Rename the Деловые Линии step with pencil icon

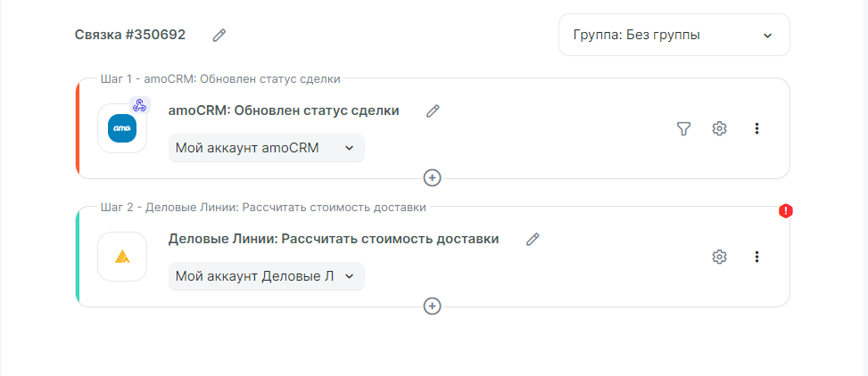coord(533,239)
